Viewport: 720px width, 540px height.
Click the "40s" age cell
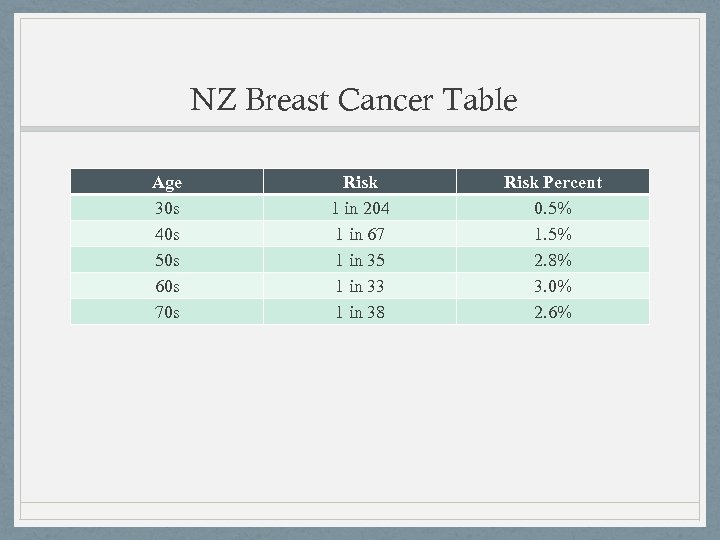(x=167, y=234)
